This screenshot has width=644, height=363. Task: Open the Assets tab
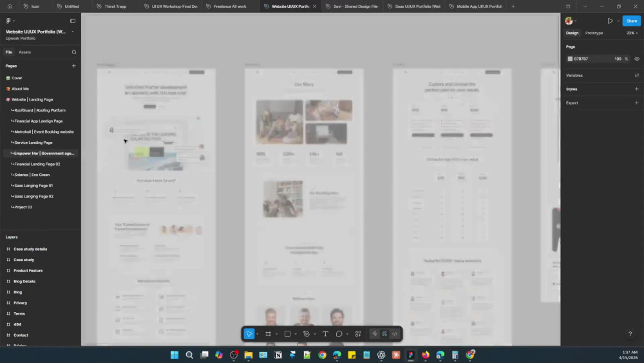pos(24,52)
